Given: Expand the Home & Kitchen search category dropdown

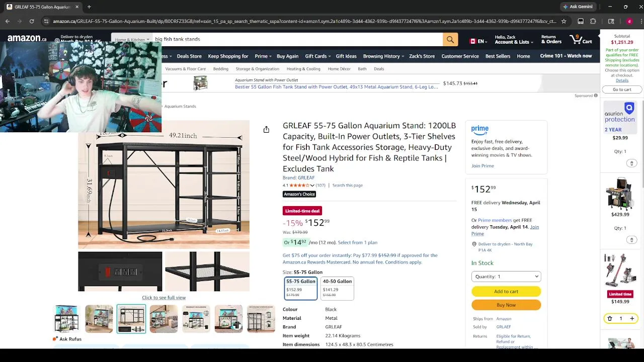Looking at the screenshot, I should pos(132,39).
